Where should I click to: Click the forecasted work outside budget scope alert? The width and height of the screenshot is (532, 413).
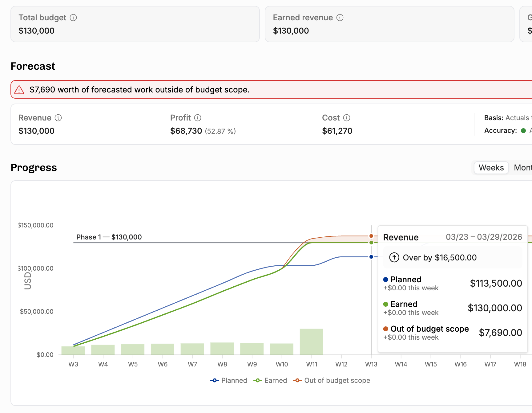(x=271, y=89)
